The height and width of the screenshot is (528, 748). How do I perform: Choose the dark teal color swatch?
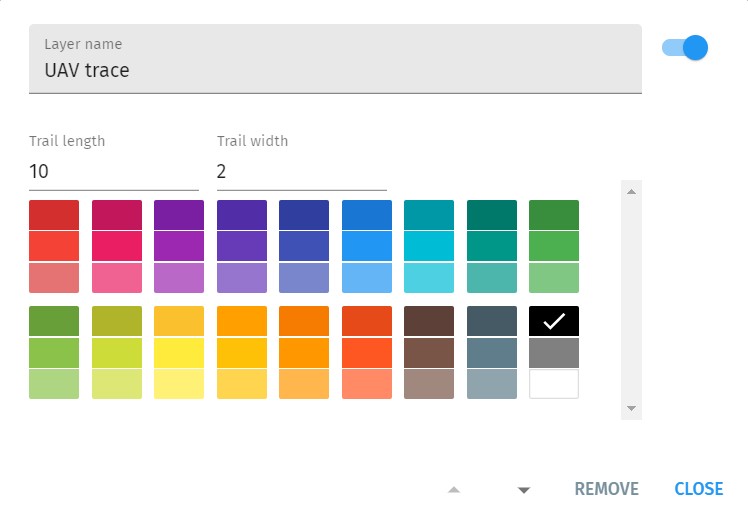pos(491,215)
